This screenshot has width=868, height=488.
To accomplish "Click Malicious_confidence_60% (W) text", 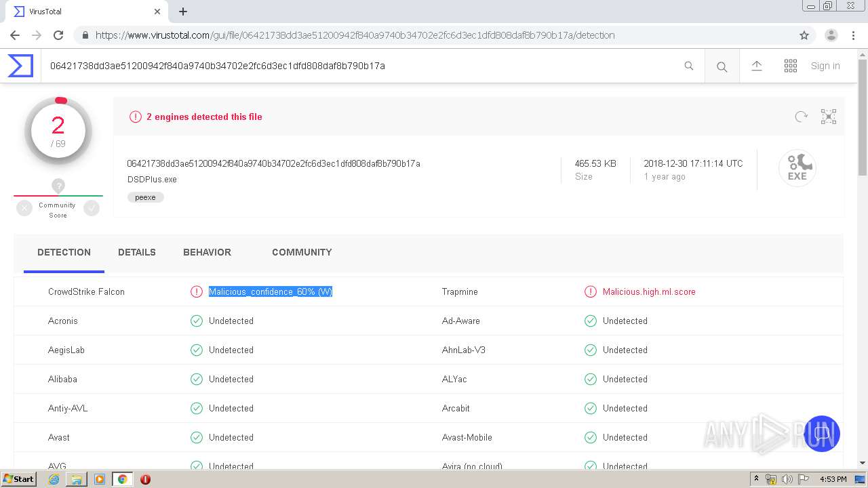I will click(x=271, y=291).
